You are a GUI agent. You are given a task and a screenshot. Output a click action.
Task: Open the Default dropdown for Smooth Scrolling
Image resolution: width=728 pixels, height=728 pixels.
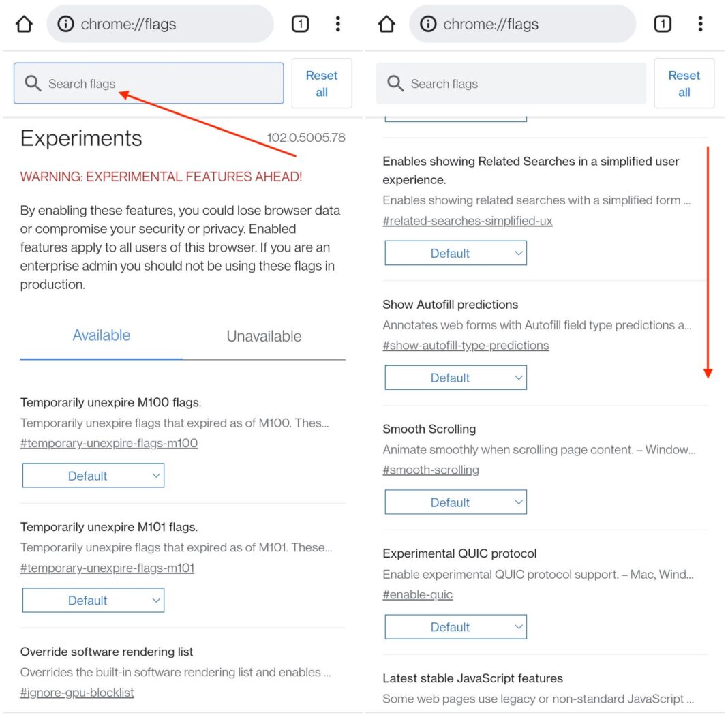click(x=455, y=502)
